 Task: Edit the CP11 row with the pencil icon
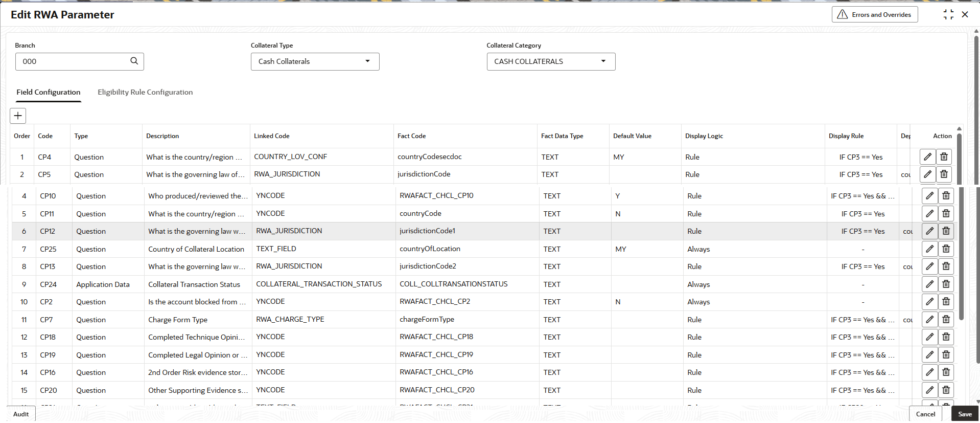[x=929, y=214]
